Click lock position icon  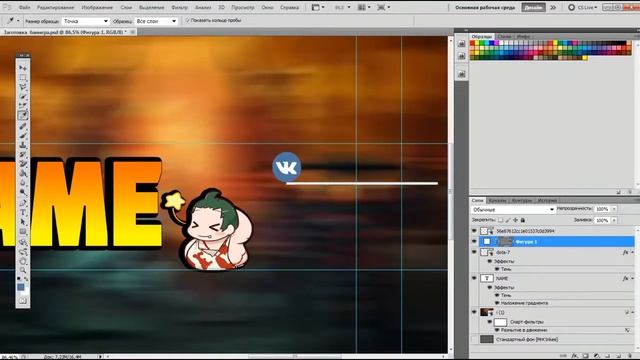point(516,220)
